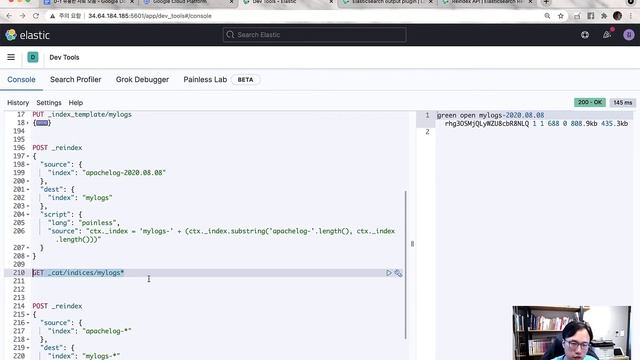Click the "apachelog-2020.08.08" index value
This screenshot has width=640, height=360.
pyautogui.click(x=124, y=173)
